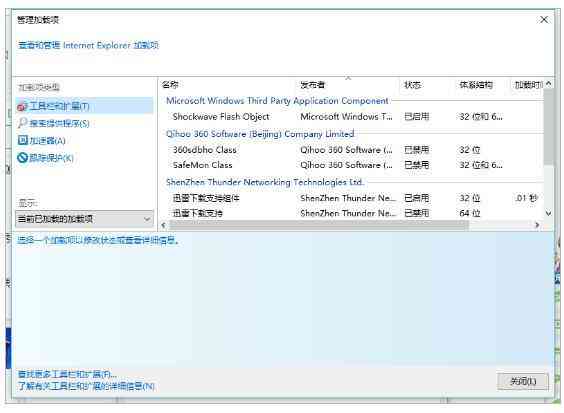Select 迅雷下载支持组件 add-on row
This screenshot has width=564, height=413.
click(x=351, y=198)
